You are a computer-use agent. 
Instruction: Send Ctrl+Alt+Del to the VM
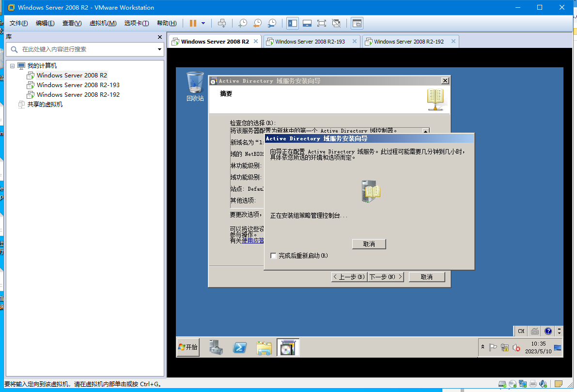[222, 23]
